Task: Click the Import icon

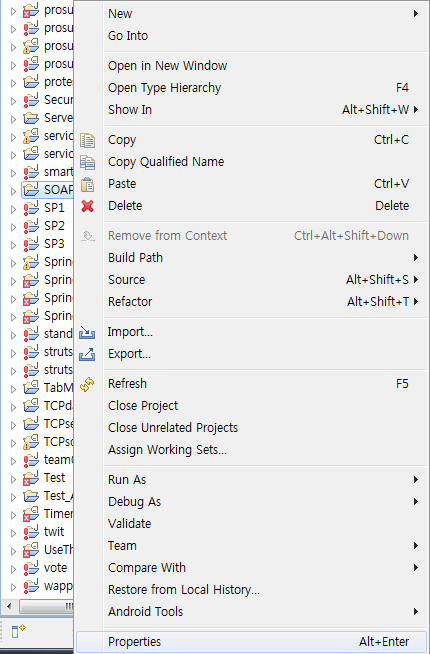Action: coord(87,332)
